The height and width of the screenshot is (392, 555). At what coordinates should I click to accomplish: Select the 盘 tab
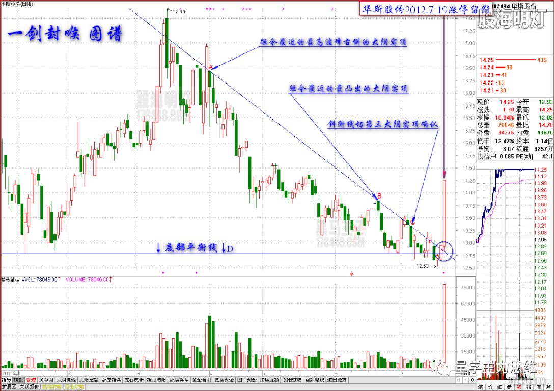(509, 388)
